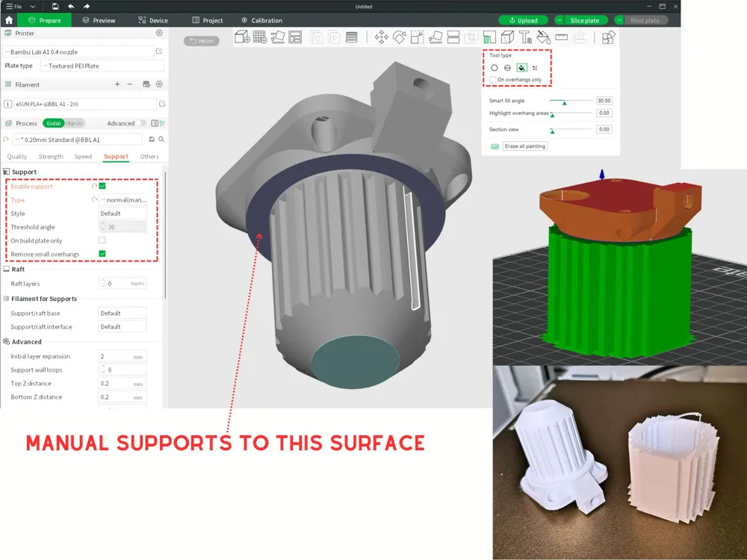Select the Rotate tool in toolbar

[399, 37]
